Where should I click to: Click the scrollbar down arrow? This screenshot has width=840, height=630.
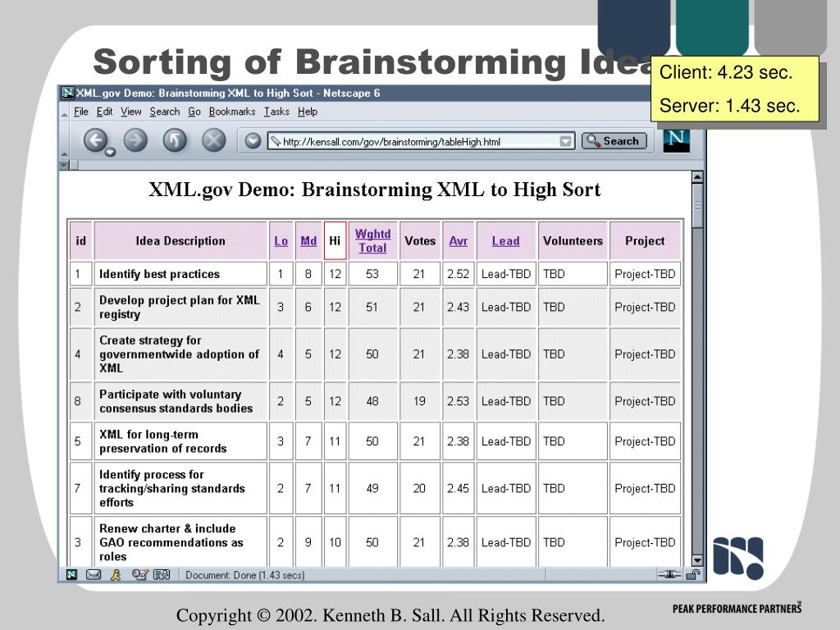click(x=697, y=560)
